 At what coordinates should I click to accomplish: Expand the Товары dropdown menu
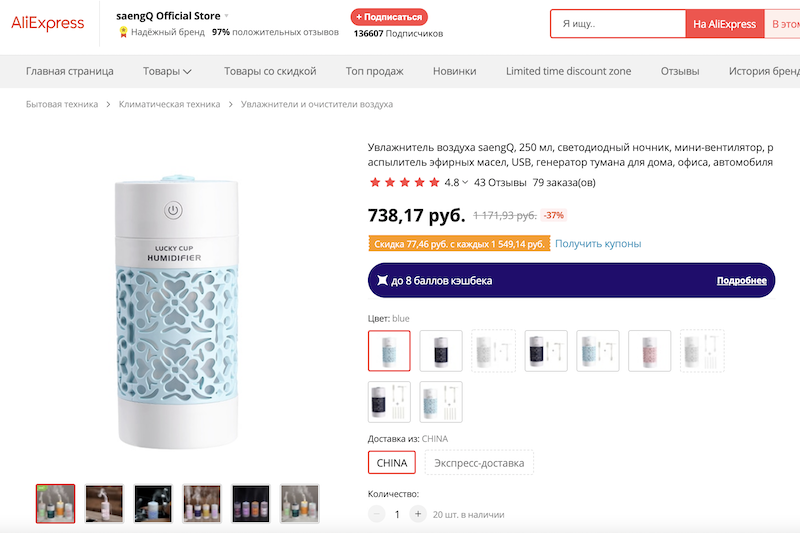point(168,71)
